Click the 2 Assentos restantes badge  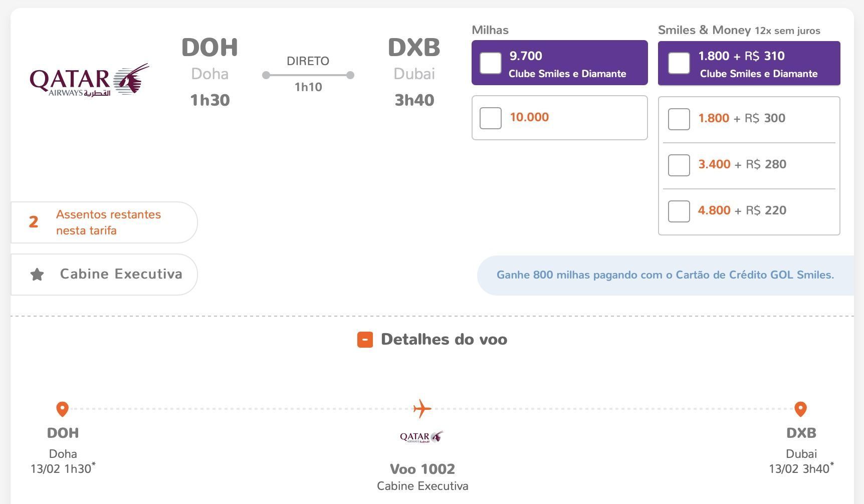(104, 222)
